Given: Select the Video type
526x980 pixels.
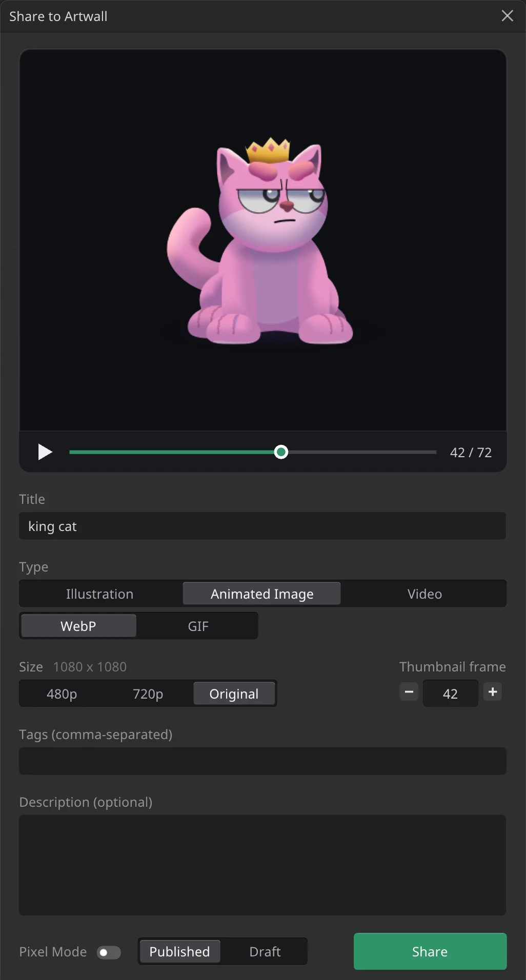Looking at the screenshot, I should [x=424, y=594].
